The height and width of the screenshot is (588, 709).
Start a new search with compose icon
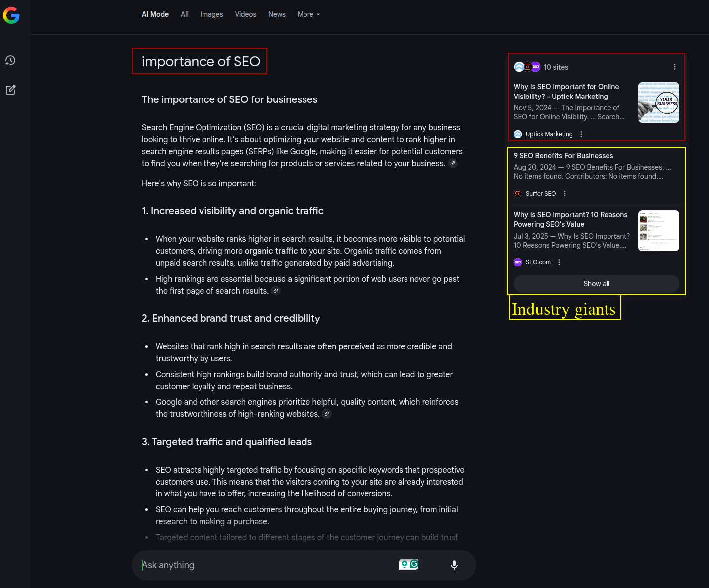pyautogui.click(x=10, y=90)
